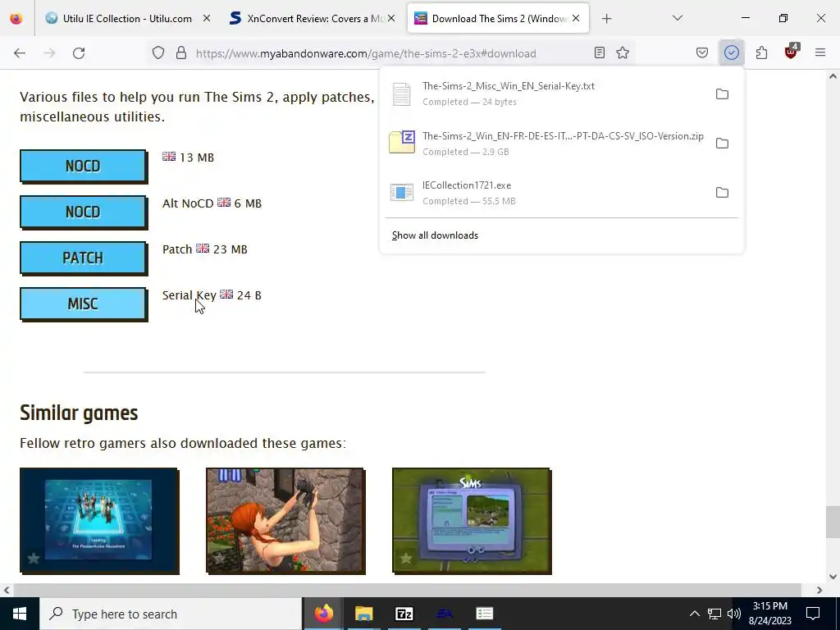Open uBlock Origin extension icon
This screenshot has height=630, width=840.
791,52
